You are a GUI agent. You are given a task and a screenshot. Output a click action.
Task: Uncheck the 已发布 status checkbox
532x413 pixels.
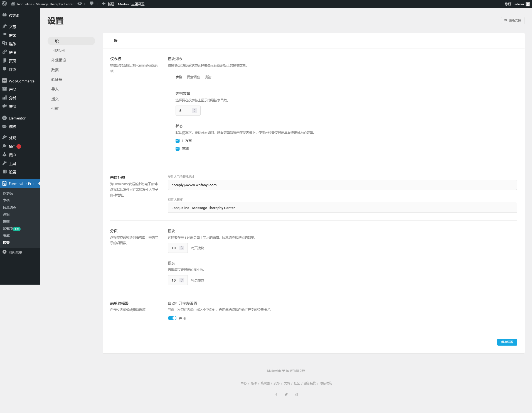[x=178, y=141]
